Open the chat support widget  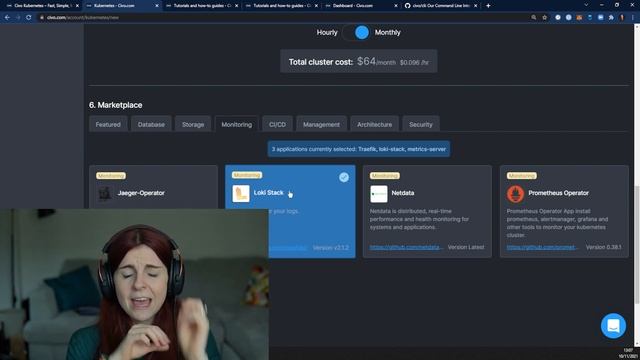[613, 326]
